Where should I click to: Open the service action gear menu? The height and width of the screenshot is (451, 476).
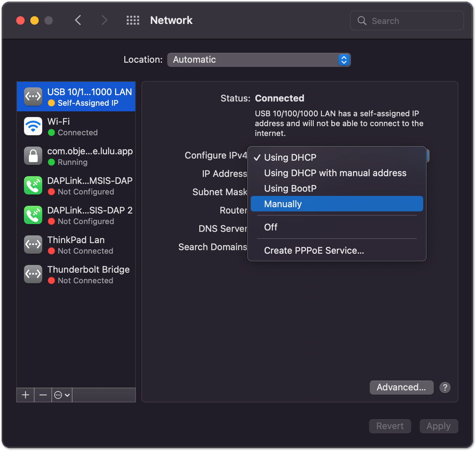tap(62, 395)
